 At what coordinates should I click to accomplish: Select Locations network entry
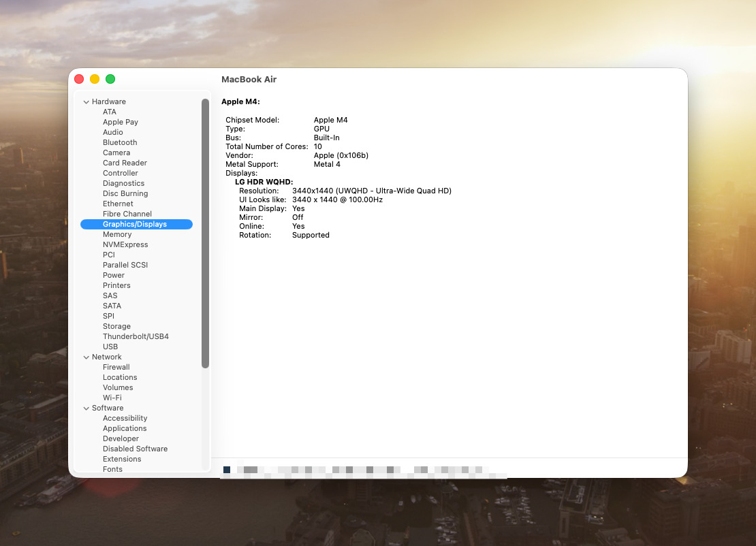coord(120,377)
